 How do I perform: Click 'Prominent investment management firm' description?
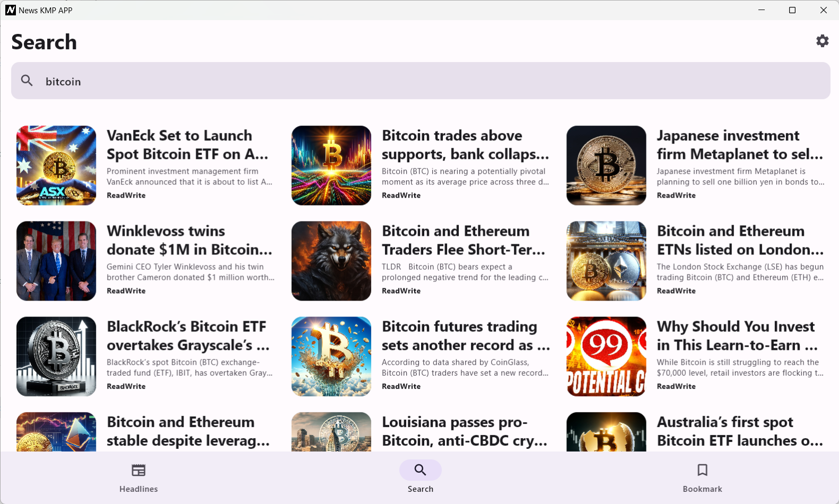[x=189, y=176]
